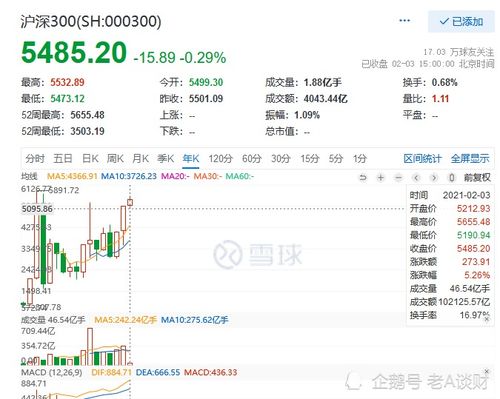Image resolution: width=500 pixels, height=399 pixels.
Task: Close the MACD indicator panel
Action: pos(487,371)
